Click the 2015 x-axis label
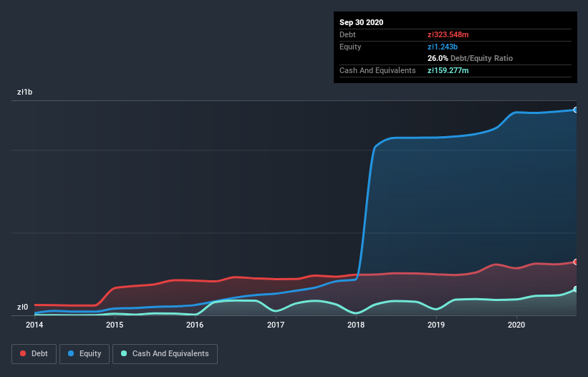Image resolution: width=588 pixels, height=377 pixels. click(x=115, y=325)
